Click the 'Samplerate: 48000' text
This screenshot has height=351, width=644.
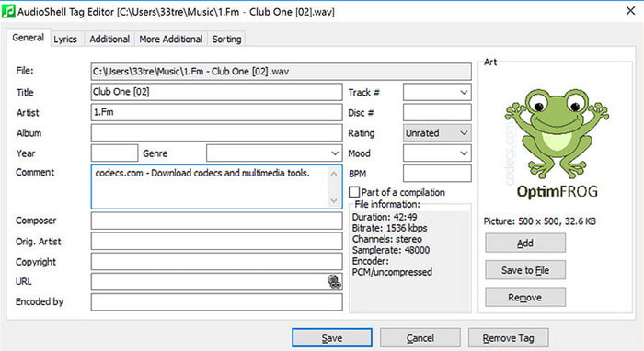[x=391, y=250]
